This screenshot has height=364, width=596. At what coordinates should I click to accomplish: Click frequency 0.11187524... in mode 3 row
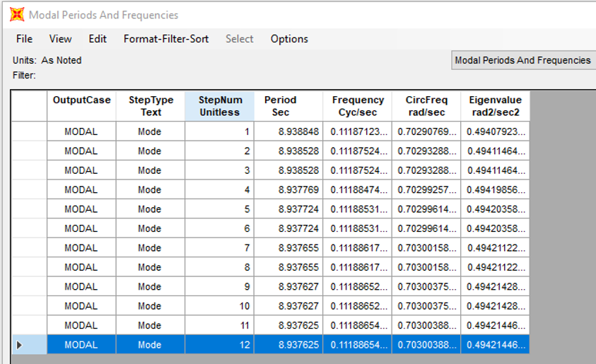coord(357,170)
